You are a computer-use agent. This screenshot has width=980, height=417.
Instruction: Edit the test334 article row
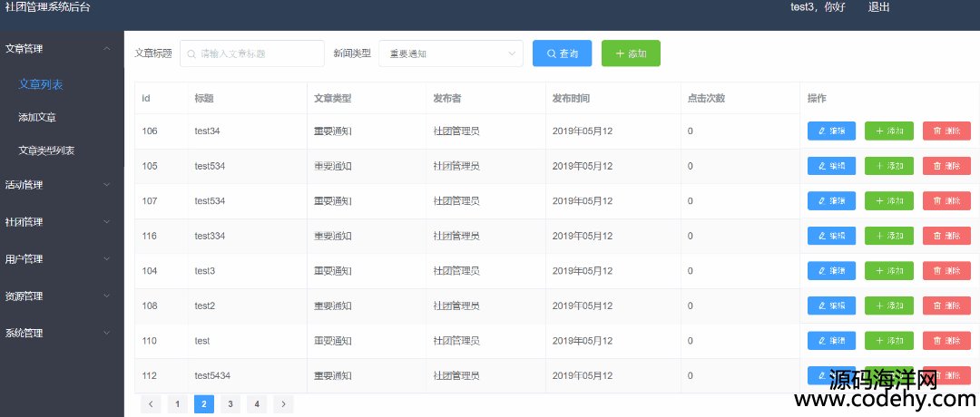click(x=831, y=236)
